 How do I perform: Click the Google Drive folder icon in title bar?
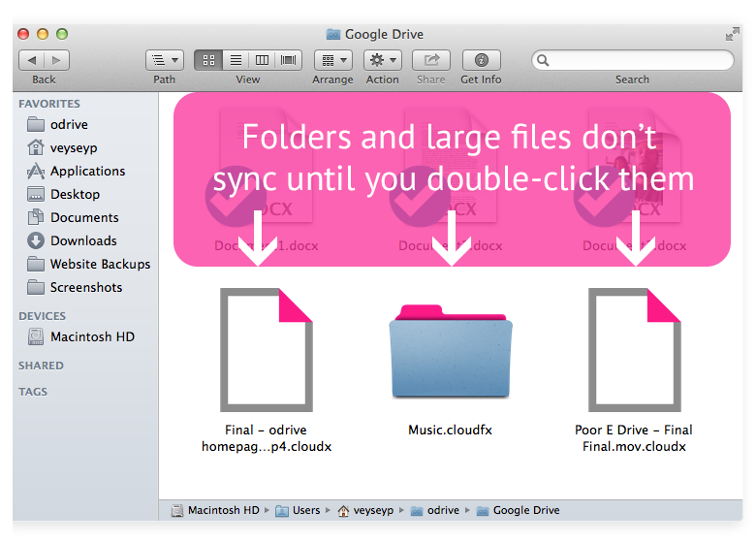pyautogui.click(x=333, y=34)
